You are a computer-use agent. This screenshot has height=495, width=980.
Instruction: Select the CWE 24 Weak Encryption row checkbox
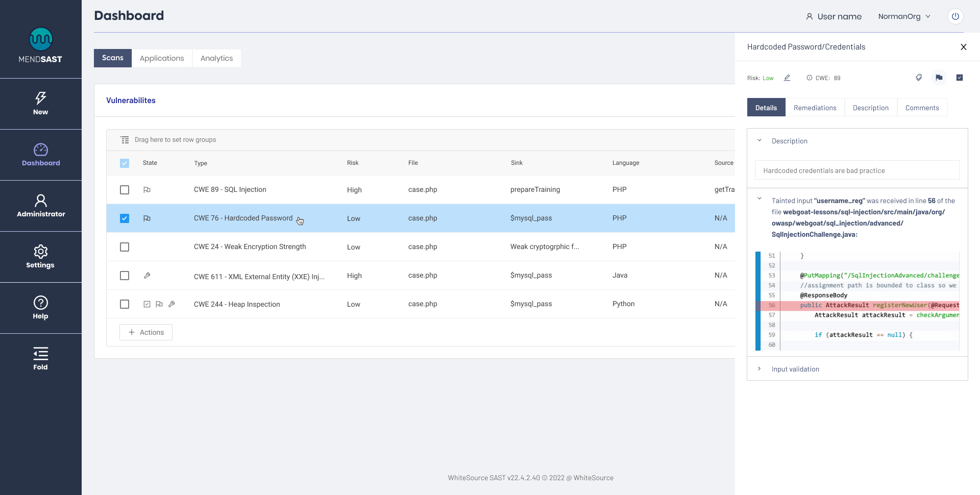(124, 247)
